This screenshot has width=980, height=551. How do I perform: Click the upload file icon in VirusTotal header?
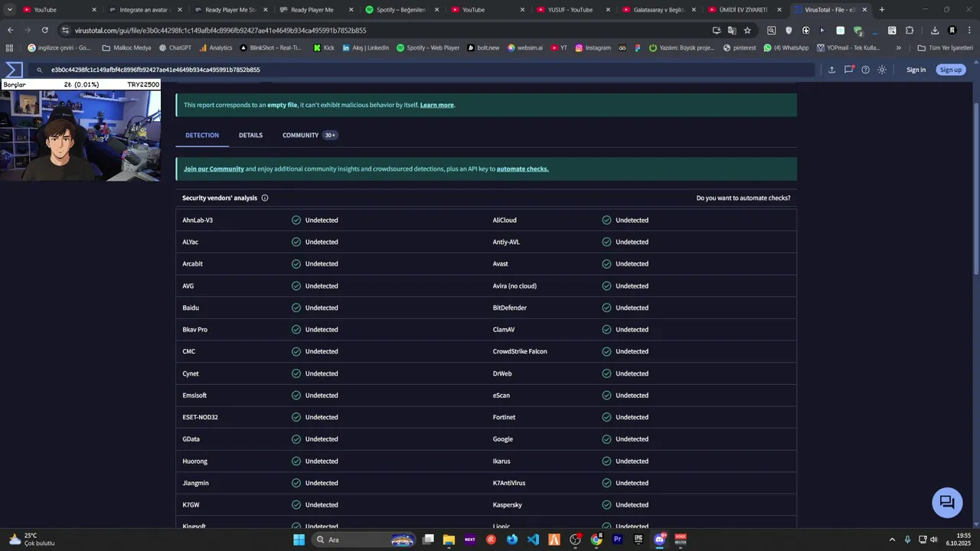831,70
